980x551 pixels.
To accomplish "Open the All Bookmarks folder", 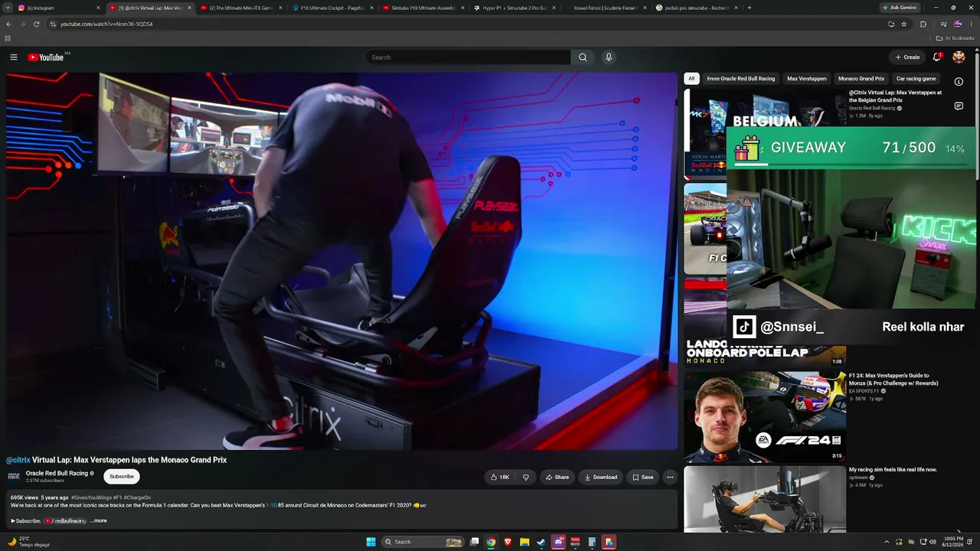I will click(x=955, y=37).
